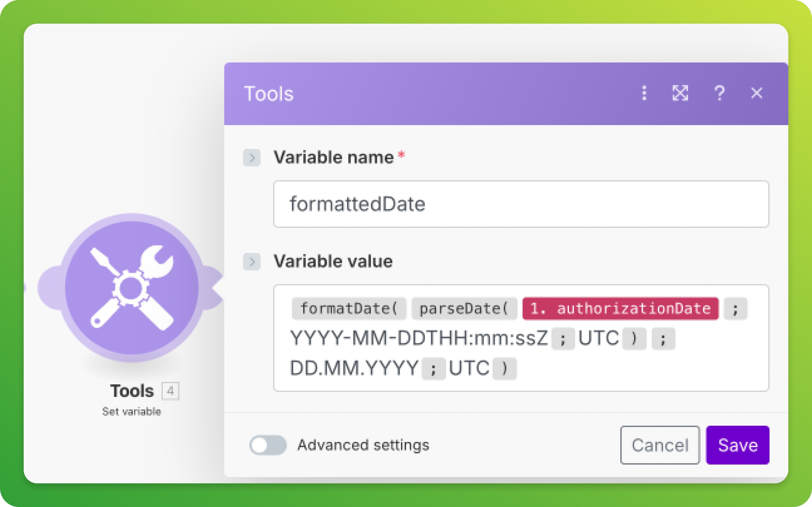Click the final closing parenthesis pill
This screenshot has height=507, width=812.
point(504,368)
